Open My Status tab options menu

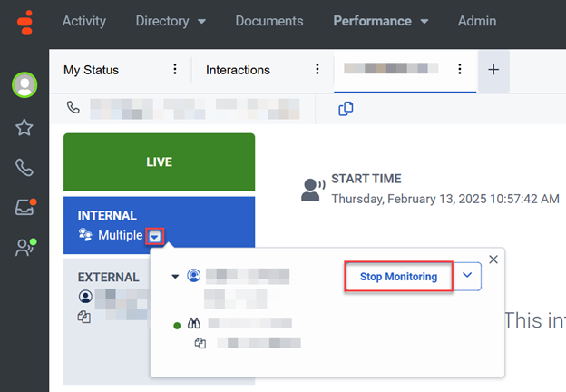[175, 70]
